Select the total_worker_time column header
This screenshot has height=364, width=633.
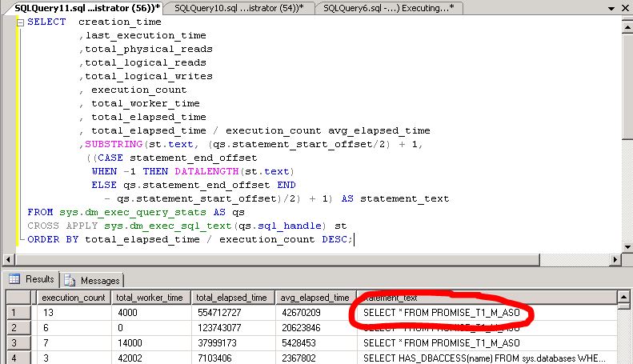(x=150, y=298)
